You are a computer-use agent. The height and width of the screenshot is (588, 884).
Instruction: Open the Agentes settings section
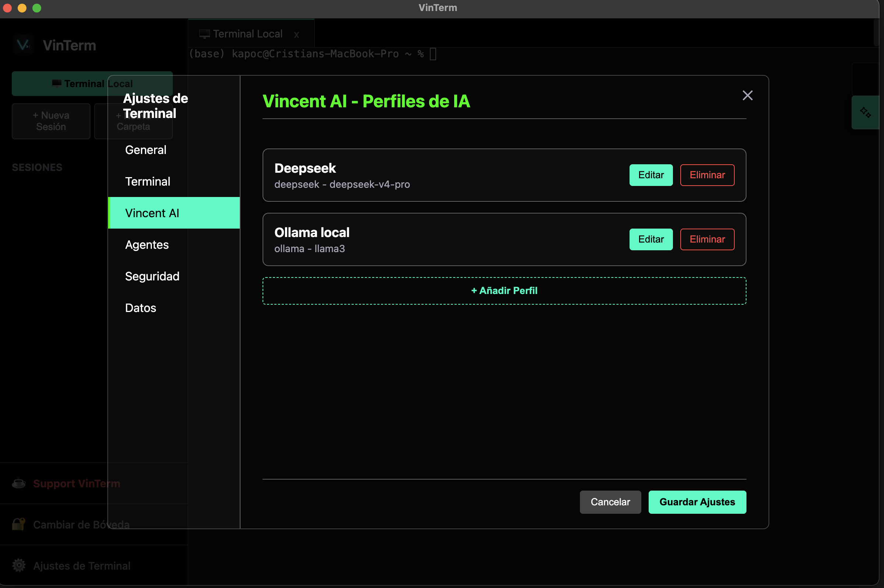(174, 244)
